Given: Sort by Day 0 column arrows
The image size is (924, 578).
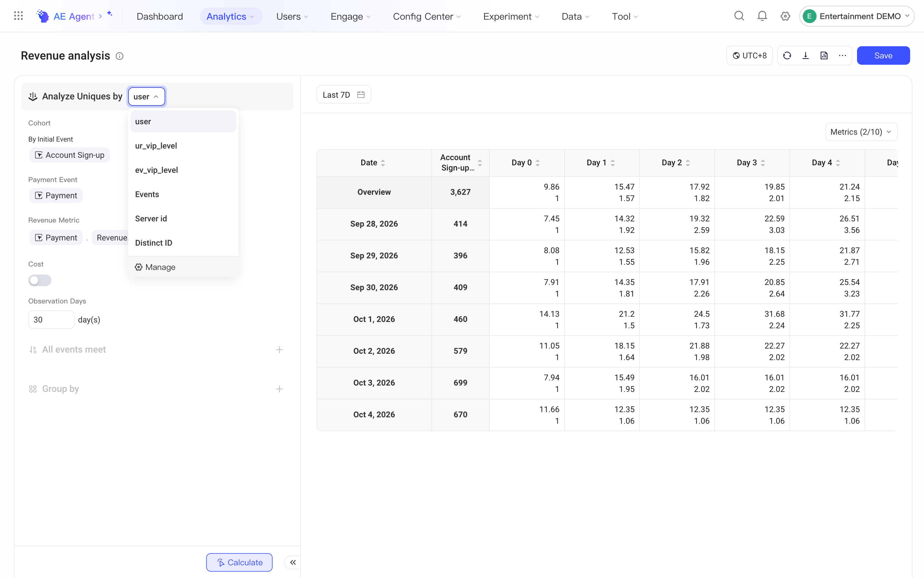Looking at the screenshot, I should 537,163.
